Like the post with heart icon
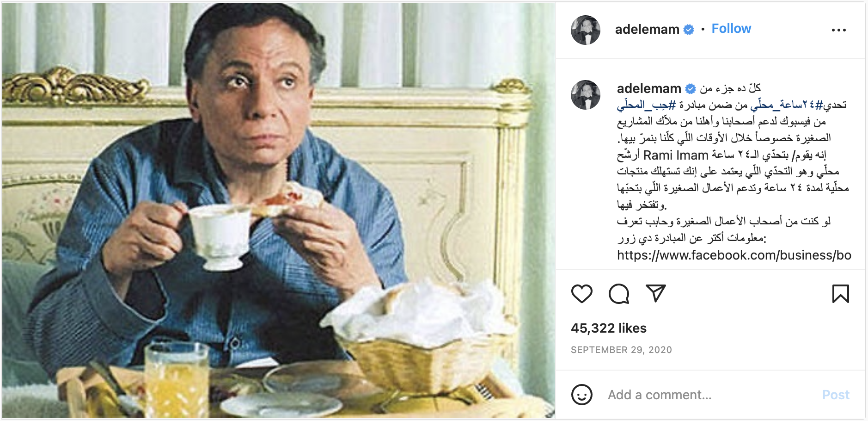Image resolution: width=868 pixels, height=421 pixels. click(581, 294)
